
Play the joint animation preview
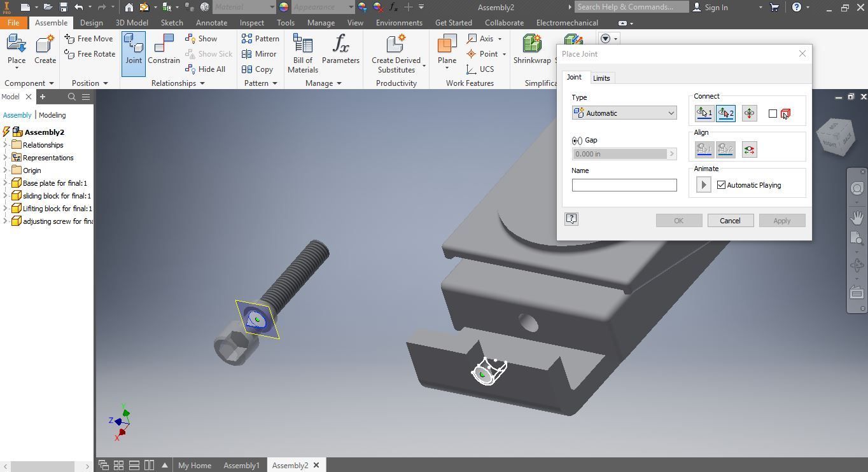703,185
